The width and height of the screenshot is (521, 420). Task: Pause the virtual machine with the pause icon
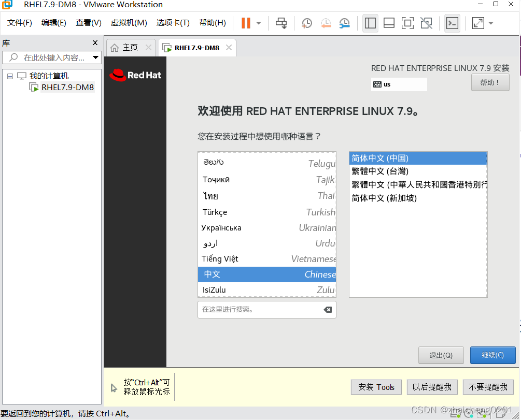point(246,23)
